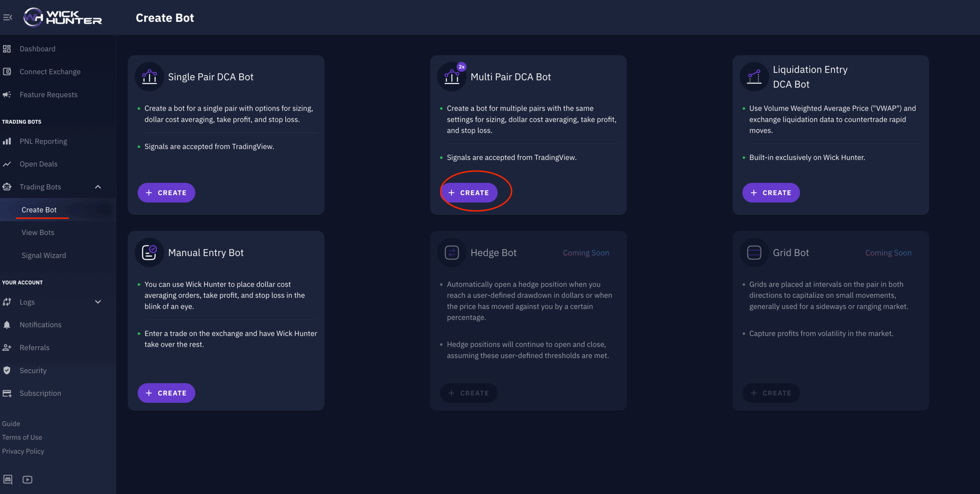Screen dimensions: 980x494
Task: Click the Single Pair DCA Bot icon
Action: [149, 77]
